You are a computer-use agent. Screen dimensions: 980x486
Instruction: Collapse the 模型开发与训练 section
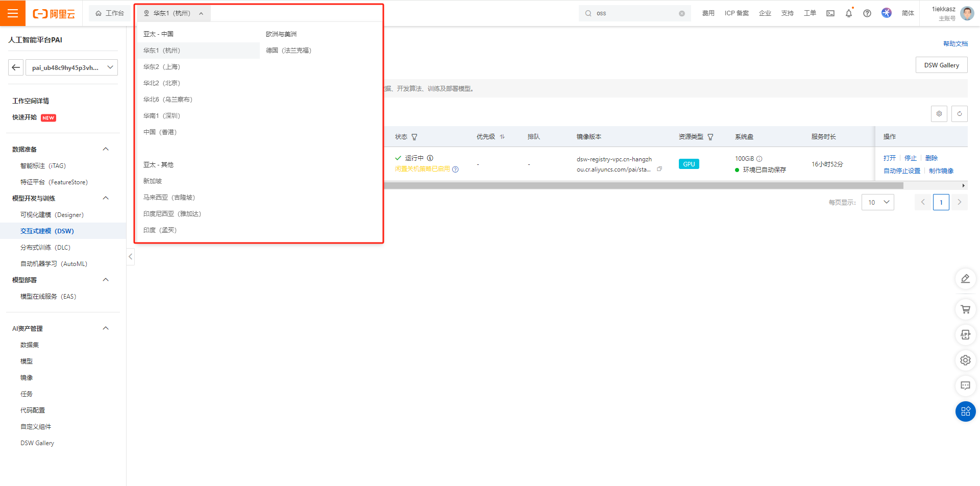(106, 198)
